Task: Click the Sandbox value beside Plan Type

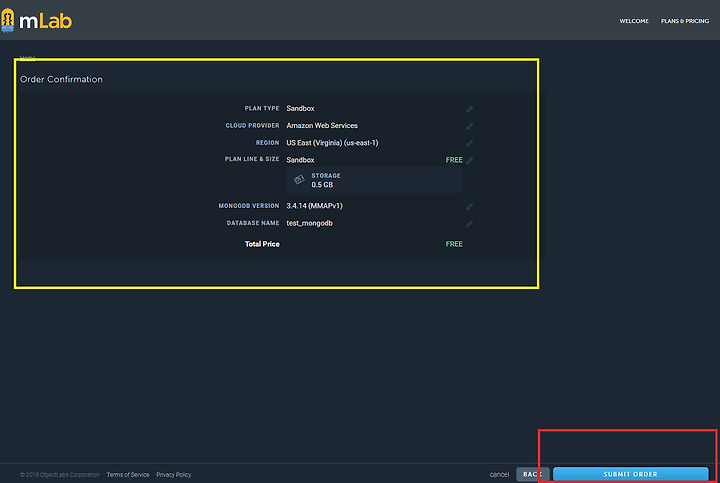Action: pyautogui.click(x=300, y=108)
